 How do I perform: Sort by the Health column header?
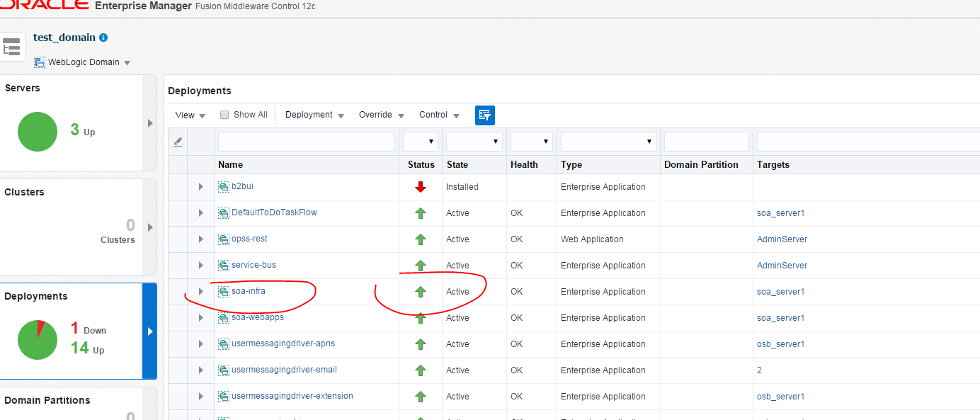524,164
